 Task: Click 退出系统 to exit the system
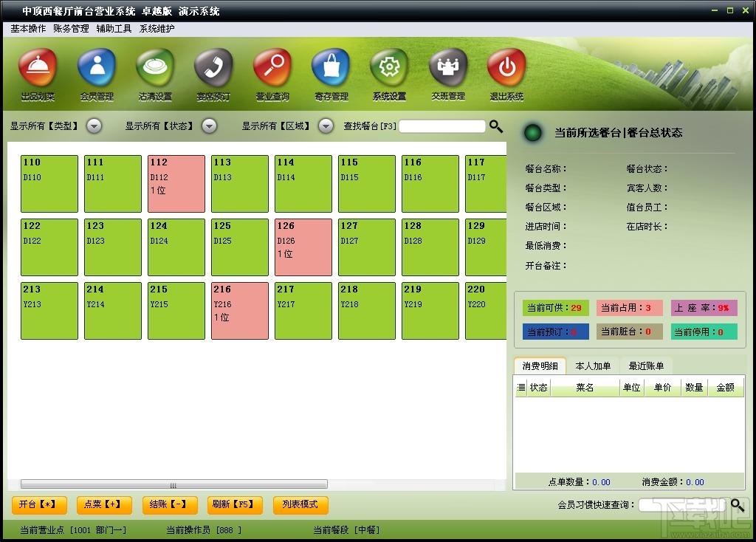[506, 70]
